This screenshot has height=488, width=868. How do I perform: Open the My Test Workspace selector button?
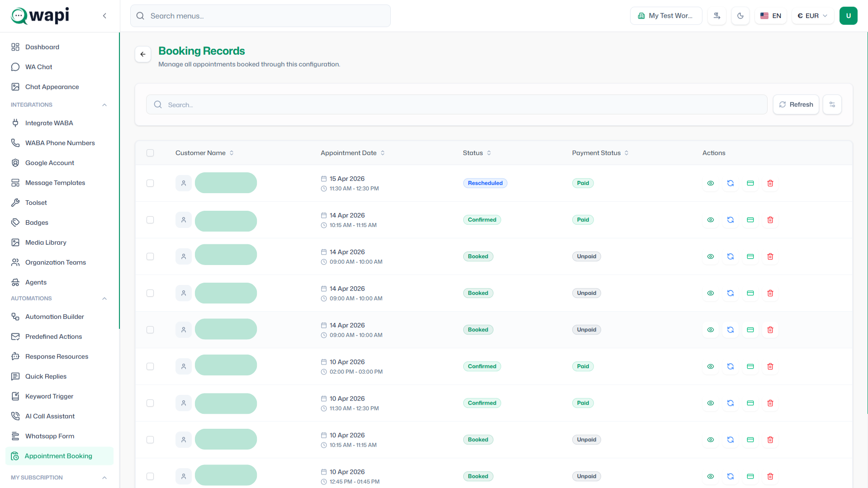pos(666,16)
